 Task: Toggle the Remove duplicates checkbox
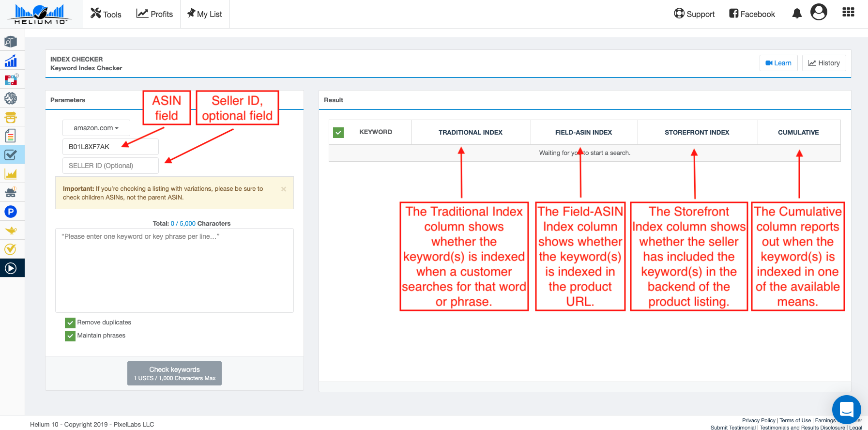click(70, 322)
